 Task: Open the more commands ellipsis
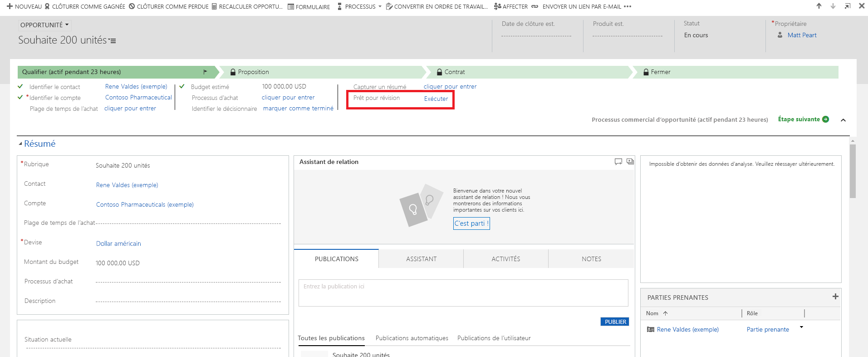628,6
